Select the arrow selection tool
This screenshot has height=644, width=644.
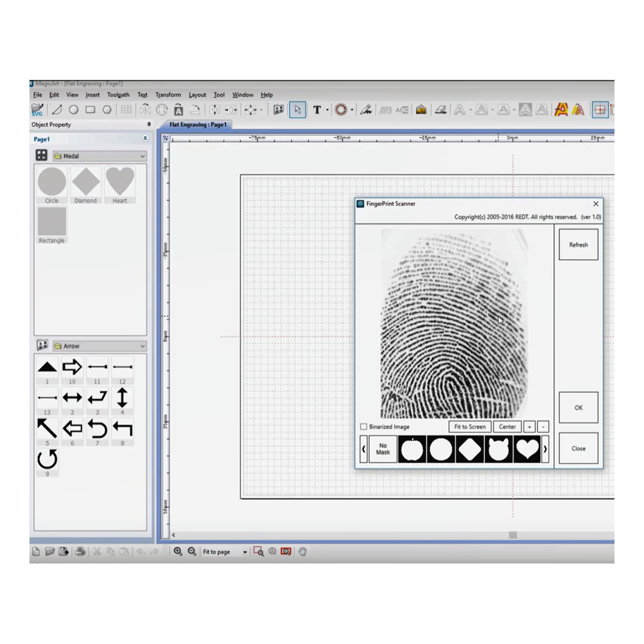(297, 109)
